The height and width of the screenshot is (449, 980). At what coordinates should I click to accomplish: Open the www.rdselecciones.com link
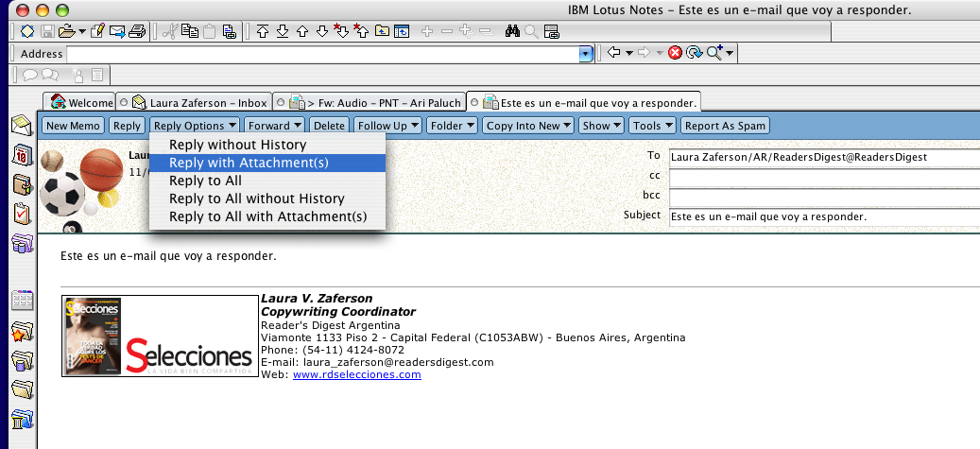pyautogui.click(x=357, y=374)
